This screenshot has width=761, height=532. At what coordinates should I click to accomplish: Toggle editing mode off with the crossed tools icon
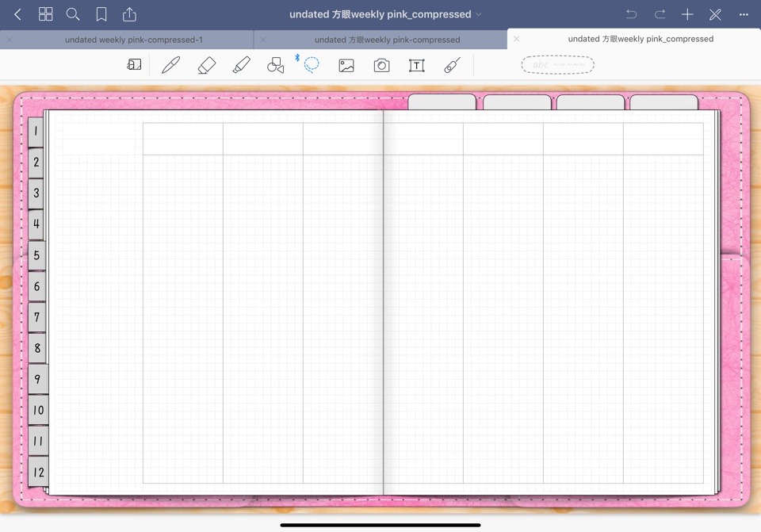pyautogui.click(x=714, y=13)
